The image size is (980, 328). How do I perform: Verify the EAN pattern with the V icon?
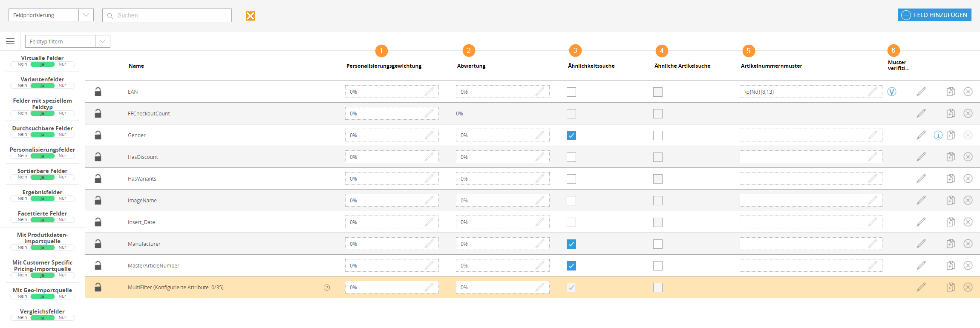coord(892,92)
